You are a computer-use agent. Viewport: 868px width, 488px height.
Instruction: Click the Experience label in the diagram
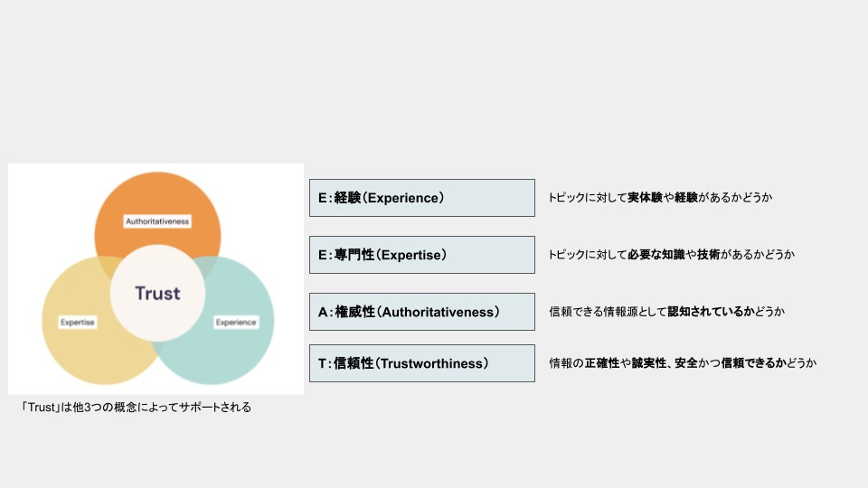235,322
